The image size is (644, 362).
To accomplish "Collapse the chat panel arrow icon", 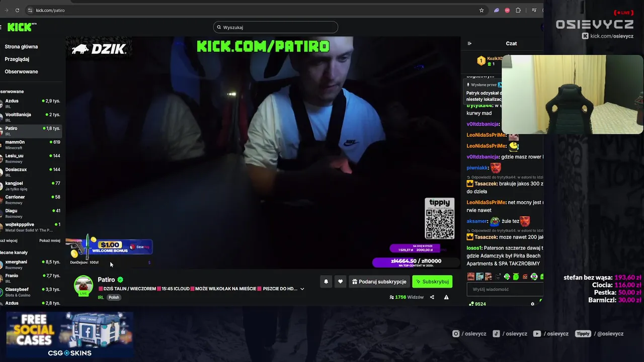I will [x=469, y=43].
